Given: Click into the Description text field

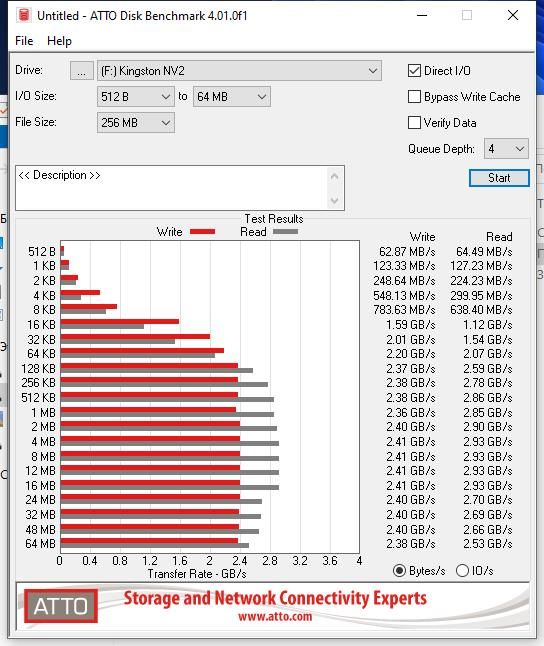Looking at the screenshot, I should coord(171,188).
